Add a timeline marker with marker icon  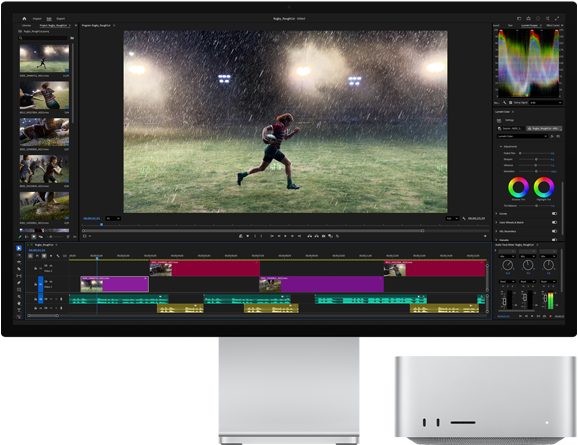coord(51,255)
